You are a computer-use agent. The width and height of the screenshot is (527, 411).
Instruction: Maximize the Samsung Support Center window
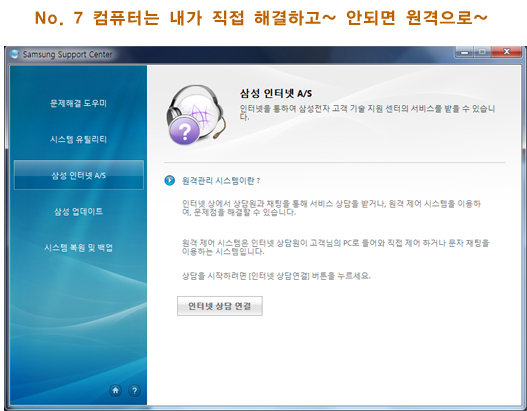tap(482, 52)
